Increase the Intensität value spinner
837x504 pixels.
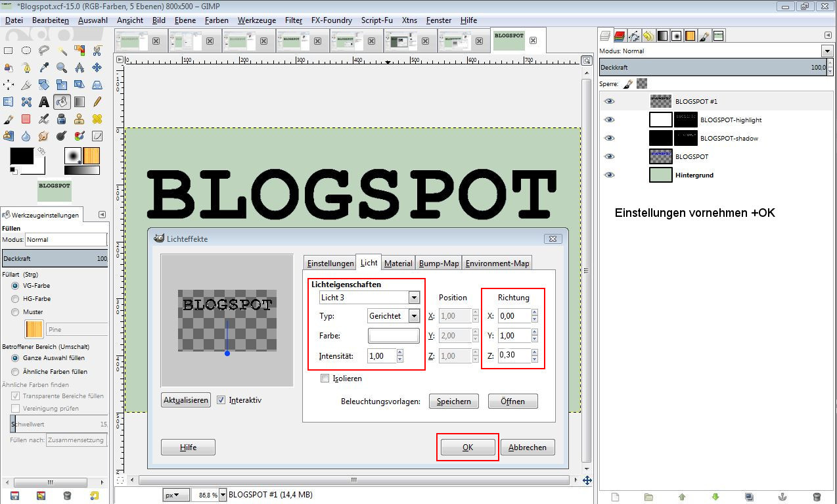click(400, 352)
